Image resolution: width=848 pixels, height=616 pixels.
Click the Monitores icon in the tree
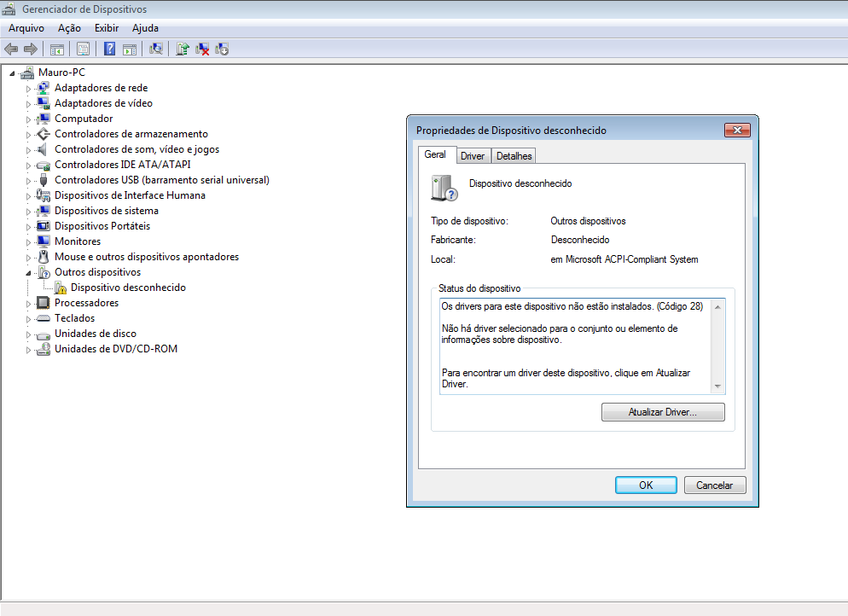coord(44,241)
